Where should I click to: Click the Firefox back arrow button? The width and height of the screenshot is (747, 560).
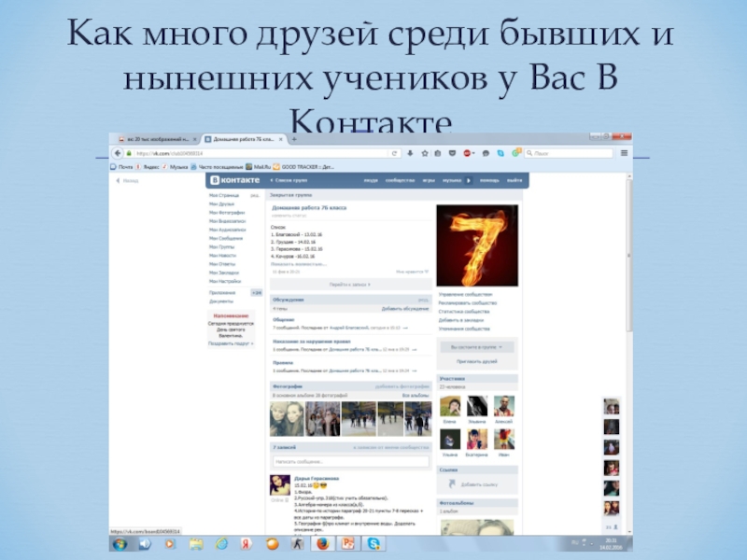tap(118, 153)
